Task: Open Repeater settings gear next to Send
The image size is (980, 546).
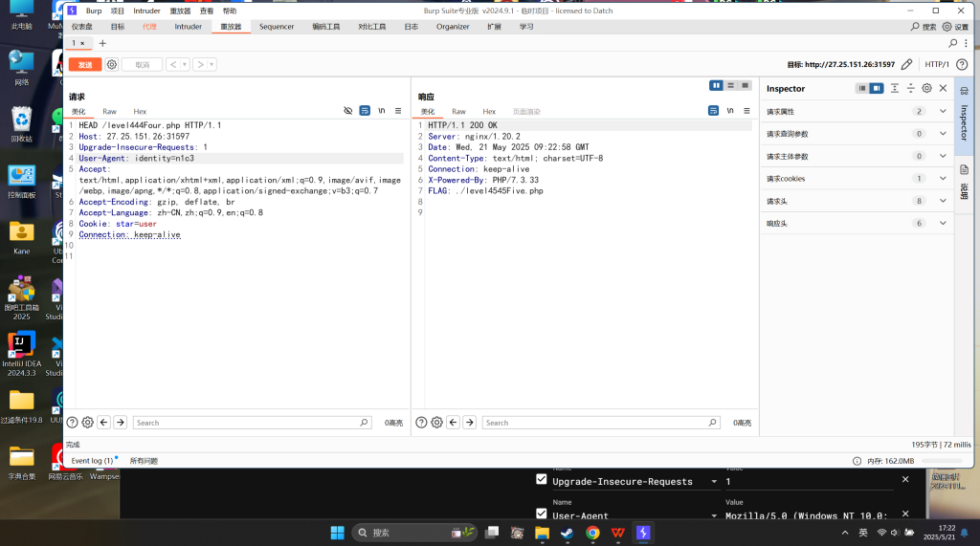Action: coord(112,64)
